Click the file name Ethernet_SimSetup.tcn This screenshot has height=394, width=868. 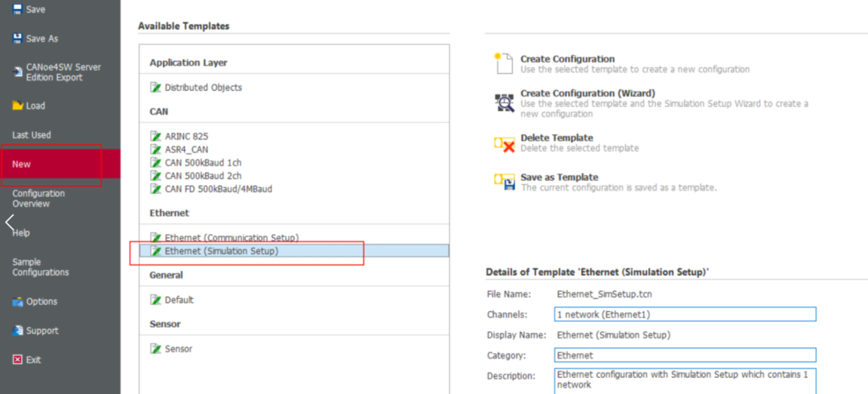pyautogui.click(x=604, y=294)
